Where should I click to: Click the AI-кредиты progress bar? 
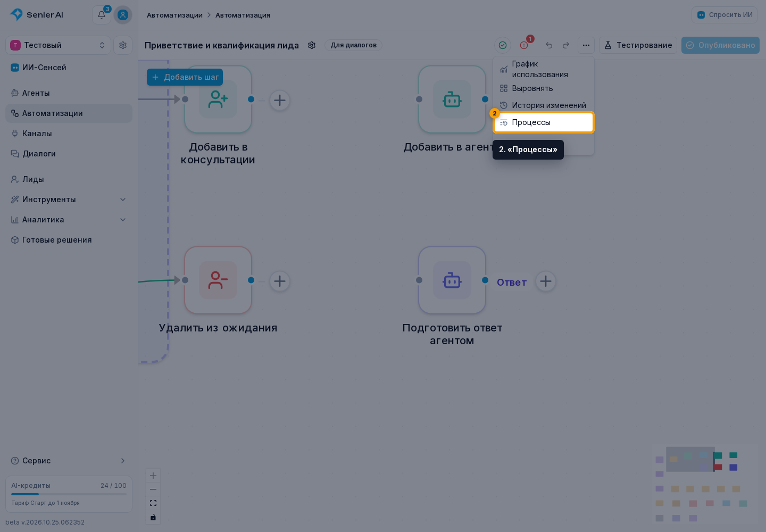[69, 494]
